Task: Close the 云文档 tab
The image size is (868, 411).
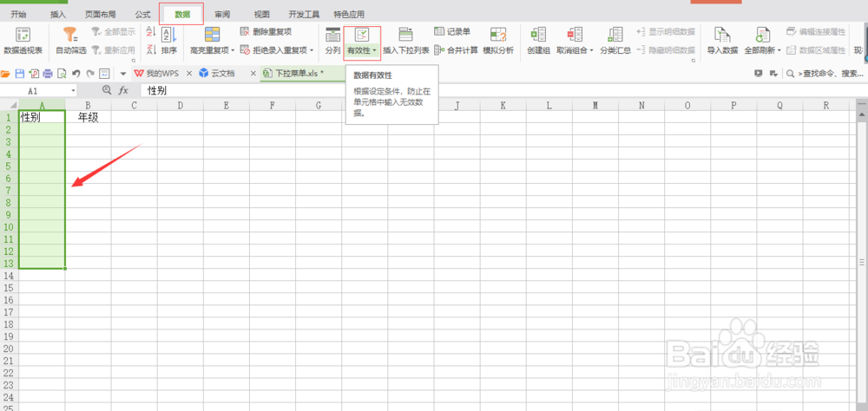Action: (253, 73)
